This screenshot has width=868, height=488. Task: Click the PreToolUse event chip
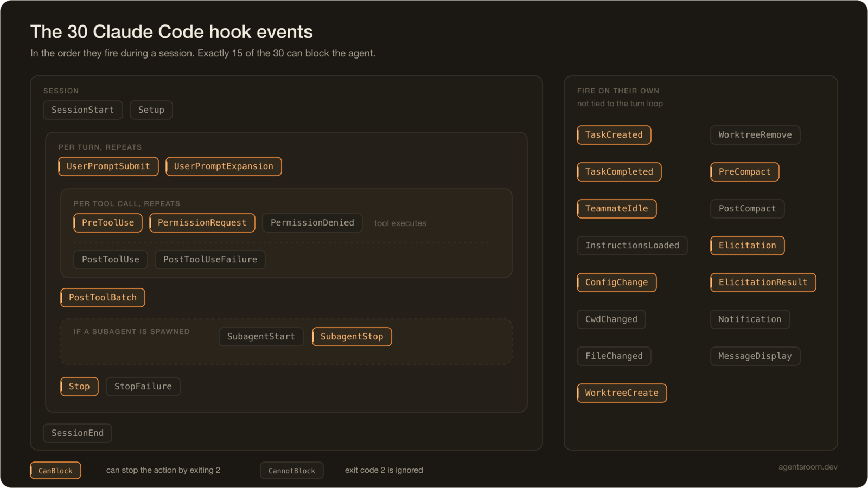pyautogui.click(x=108, y=223)
